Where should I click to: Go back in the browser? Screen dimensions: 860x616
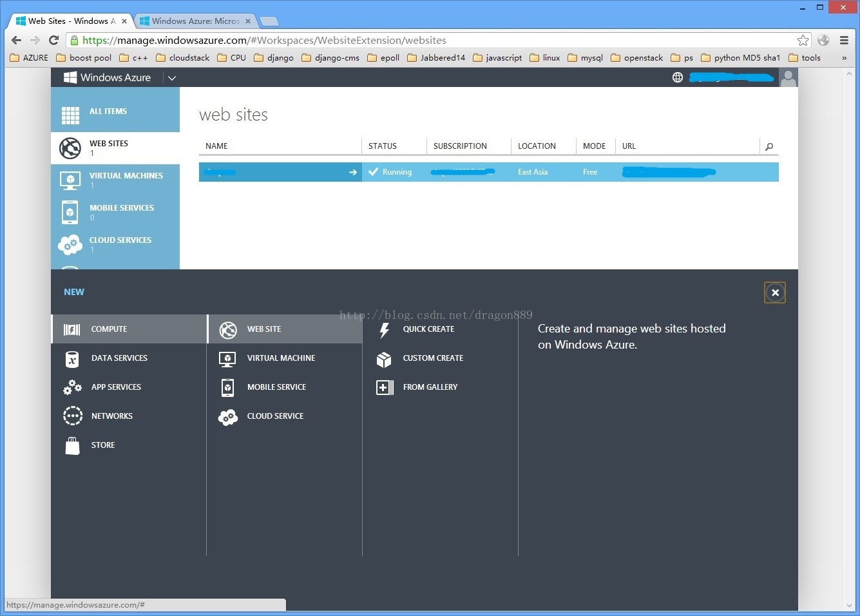17,40
